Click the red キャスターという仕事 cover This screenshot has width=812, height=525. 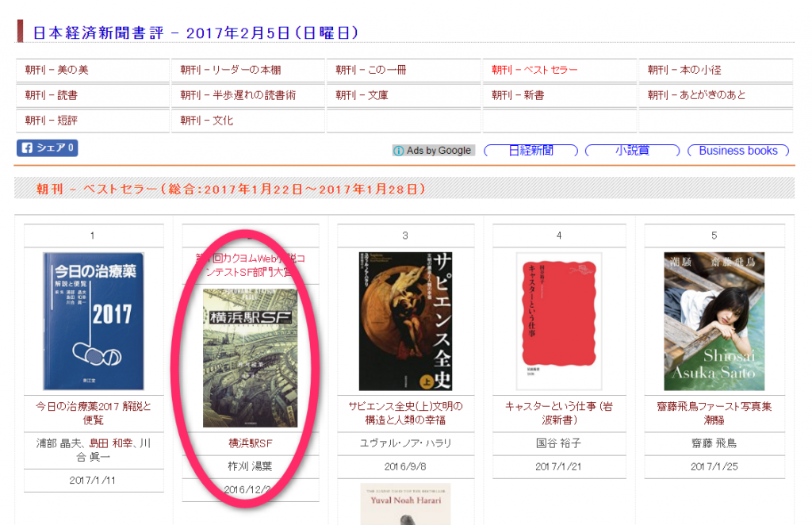(559, 321)
